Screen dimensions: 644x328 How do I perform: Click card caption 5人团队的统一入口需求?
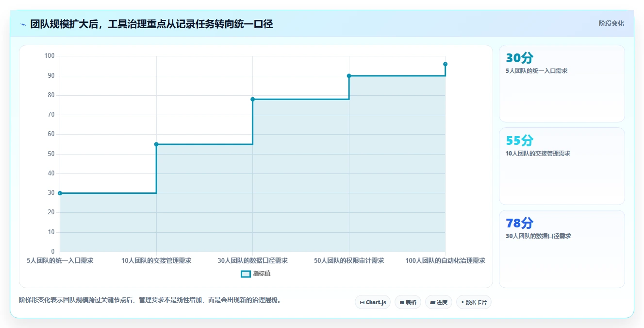coord(537,71)
